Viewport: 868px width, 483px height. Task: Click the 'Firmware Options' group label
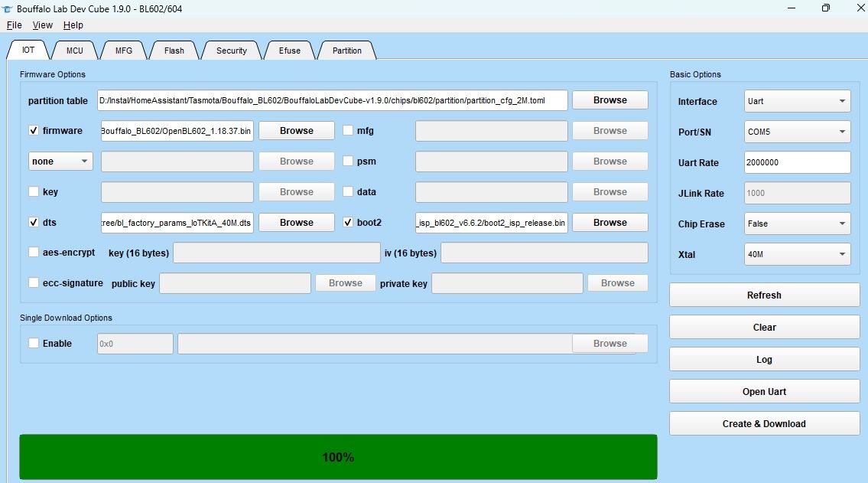coord(53,74)
